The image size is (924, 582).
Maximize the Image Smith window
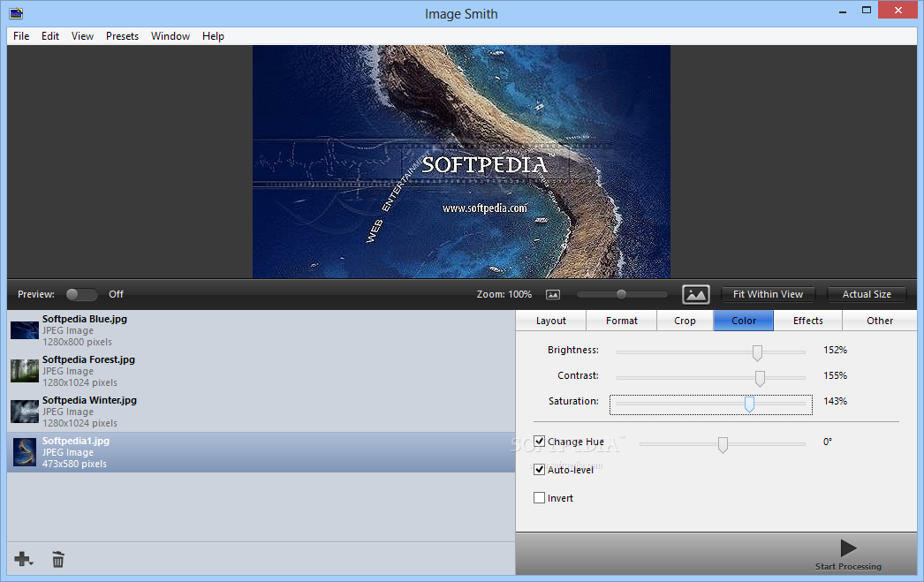coord(867,11)
